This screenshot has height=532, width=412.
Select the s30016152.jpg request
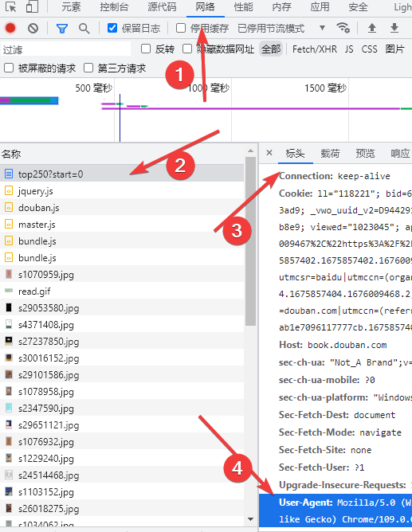tap(122, 358)
